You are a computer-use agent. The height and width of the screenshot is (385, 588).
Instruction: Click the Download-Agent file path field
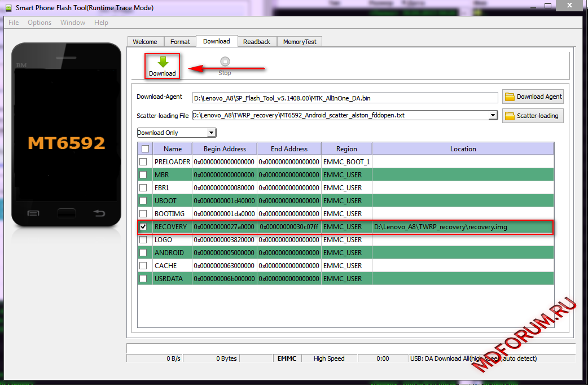(x=345, y=98)
